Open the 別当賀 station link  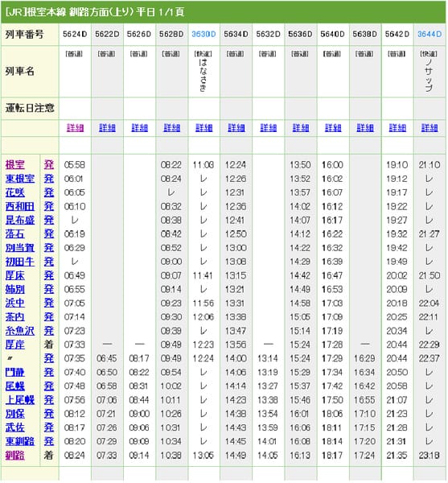click(20, 248)
